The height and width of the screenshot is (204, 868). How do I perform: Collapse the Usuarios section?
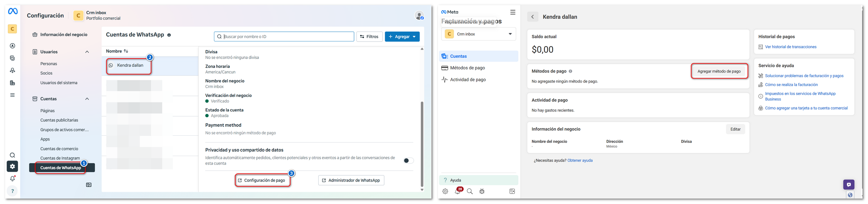87,52
